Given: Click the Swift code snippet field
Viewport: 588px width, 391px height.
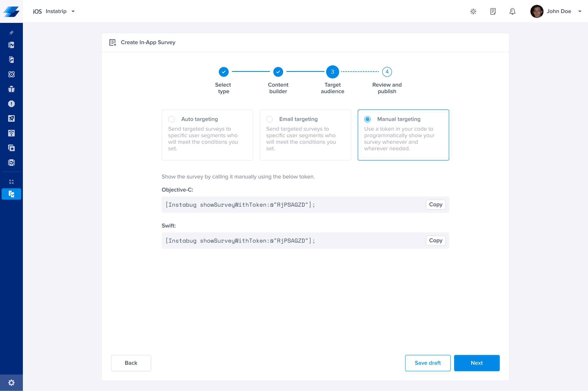Looking at the screenshot, I should pos(291,240).
